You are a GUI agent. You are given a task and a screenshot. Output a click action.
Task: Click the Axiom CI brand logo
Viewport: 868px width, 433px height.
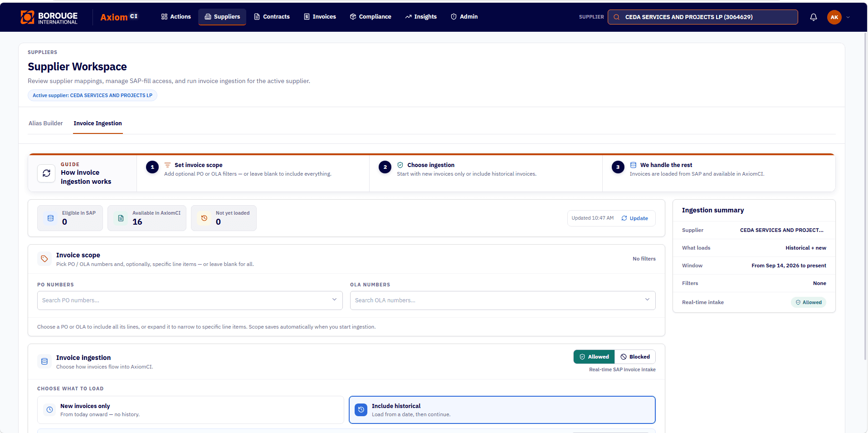pos(119,17)
